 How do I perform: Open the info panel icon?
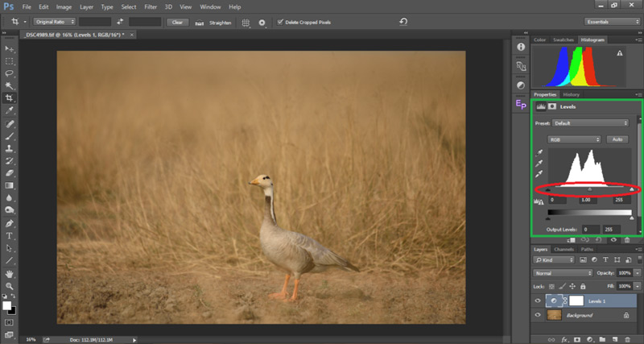pyautogui.click(x=521, y=47)
